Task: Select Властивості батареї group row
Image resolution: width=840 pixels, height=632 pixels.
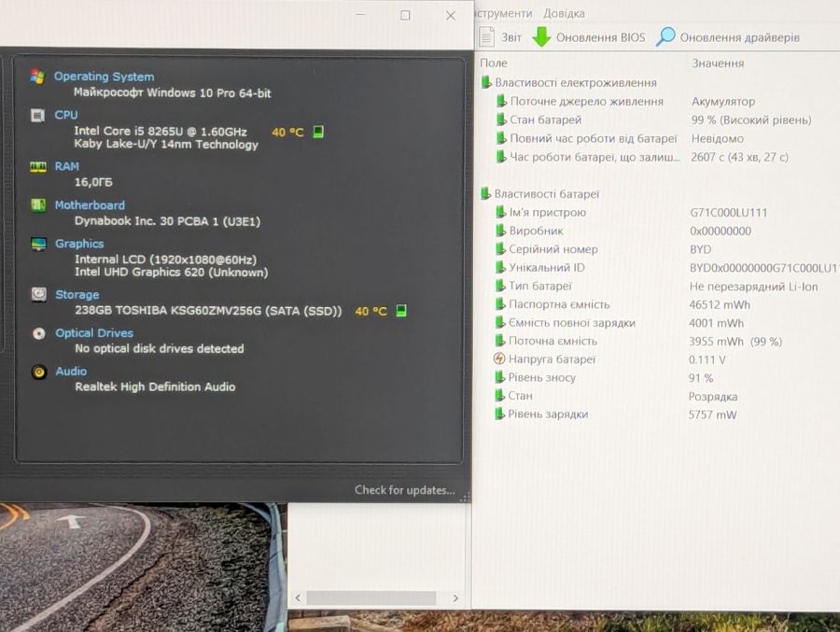Action: [x=546, y=194]
